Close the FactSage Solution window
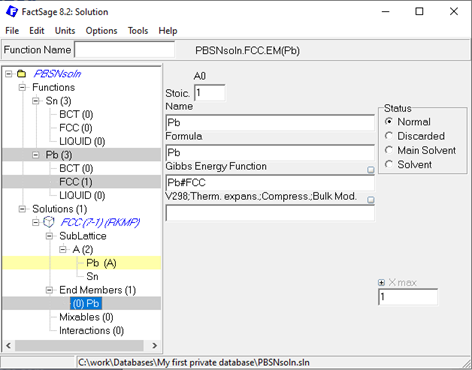472x370 pixels. click(454, 12)
